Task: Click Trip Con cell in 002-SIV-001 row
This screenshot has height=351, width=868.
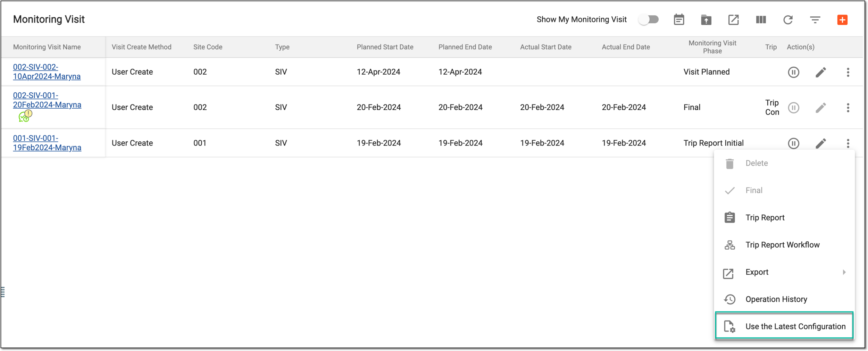Action: click(772, 107)
